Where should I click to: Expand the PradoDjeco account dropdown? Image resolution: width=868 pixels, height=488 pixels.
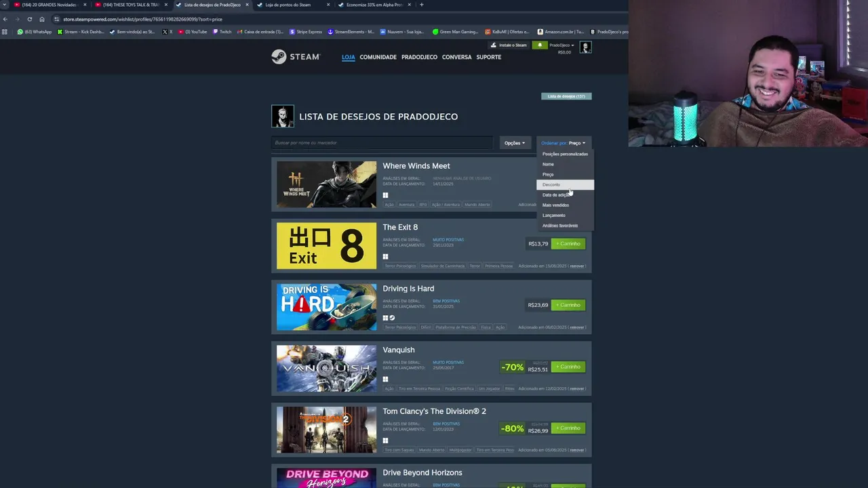[x=561, y=45]
